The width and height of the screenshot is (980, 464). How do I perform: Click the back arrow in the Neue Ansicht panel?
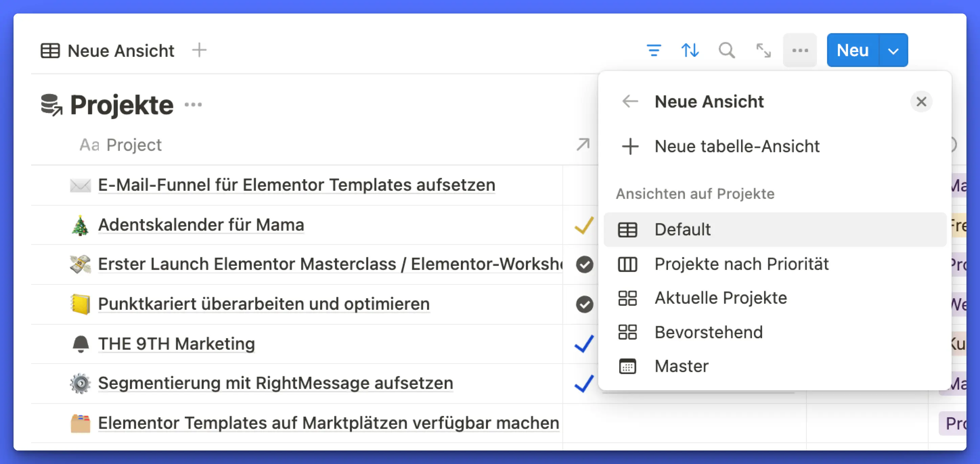tap(630, 101)
